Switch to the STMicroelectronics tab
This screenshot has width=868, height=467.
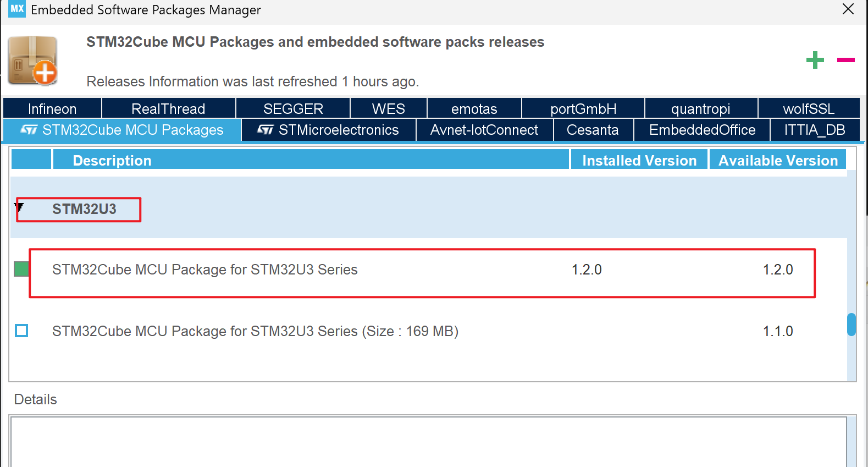(x=328, y=130)
